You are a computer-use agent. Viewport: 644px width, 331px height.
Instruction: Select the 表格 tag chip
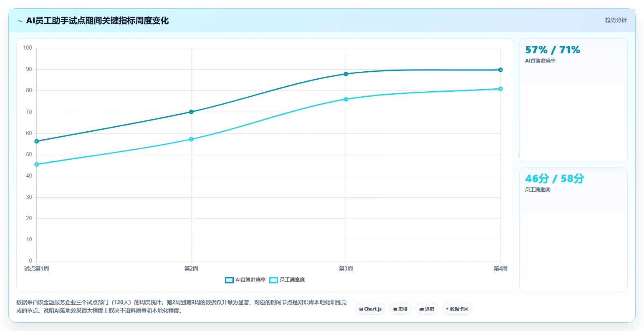pos(400,309)
